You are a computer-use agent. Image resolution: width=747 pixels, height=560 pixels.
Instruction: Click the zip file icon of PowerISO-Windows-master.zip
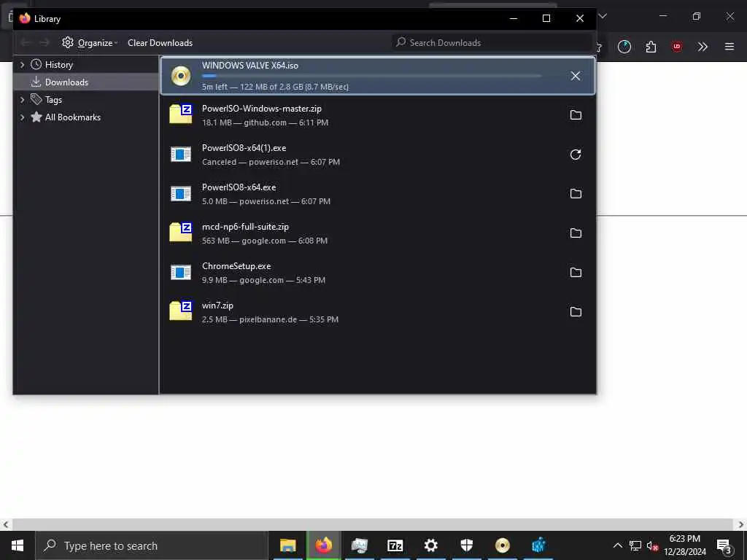[181, 114]
